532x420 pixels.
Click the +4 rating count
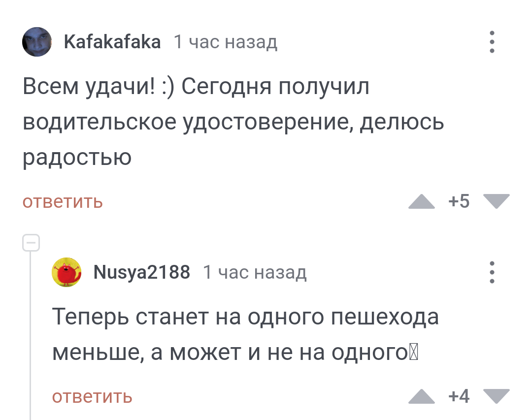coord(459,396)
